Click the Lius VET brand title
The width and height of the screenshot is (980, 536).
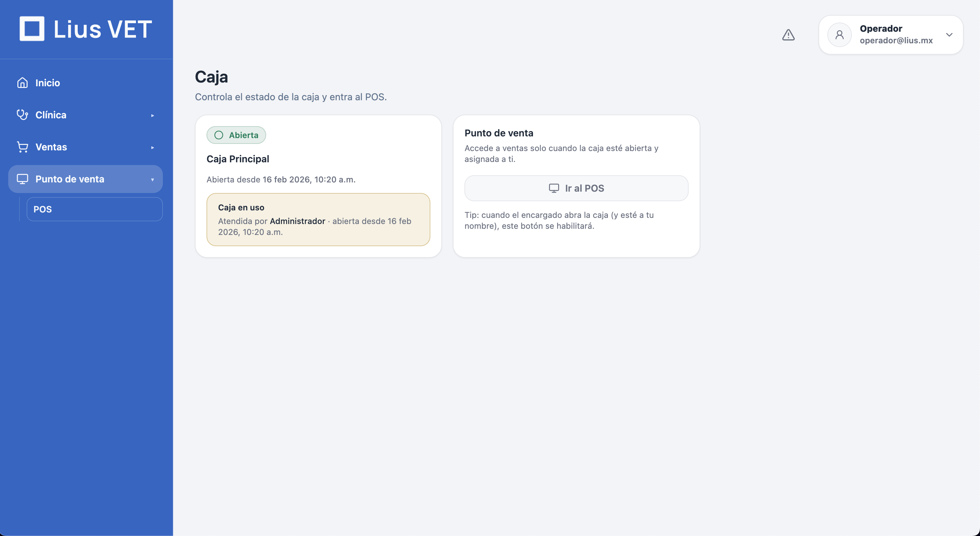(x=103, y=29)
